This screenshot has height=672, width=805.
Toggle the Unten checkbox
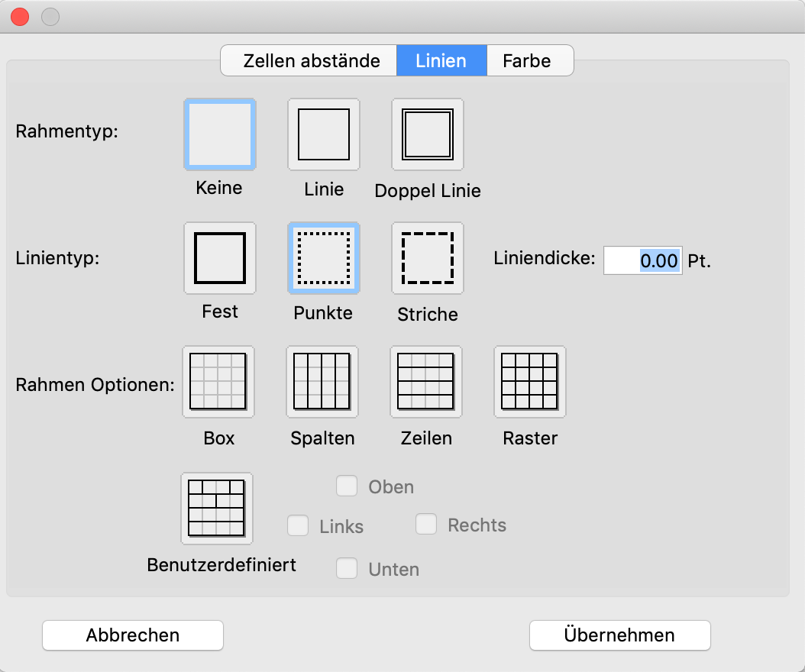[348, 568]
